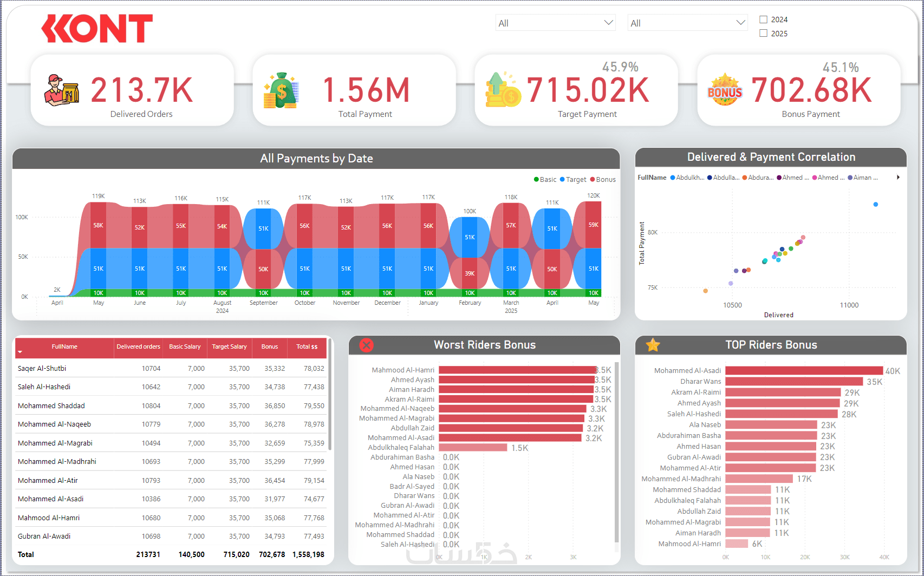The image size is (924, 576).
Task: Click the red X Worst Riders icon
Action: 367,345
